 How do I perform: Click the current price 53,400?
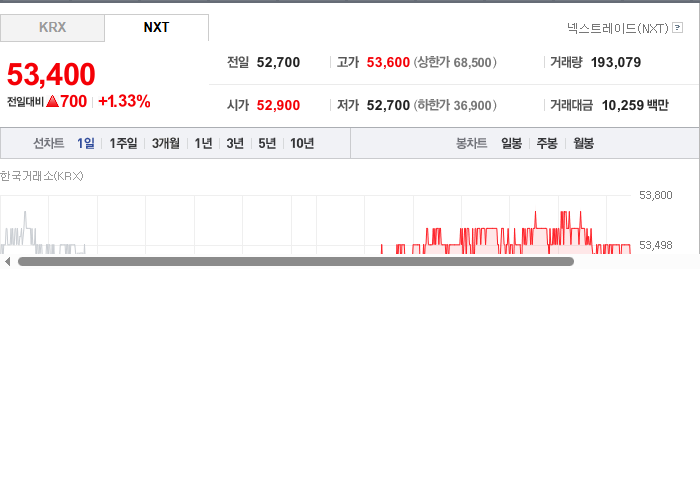[x=51, y=74]
